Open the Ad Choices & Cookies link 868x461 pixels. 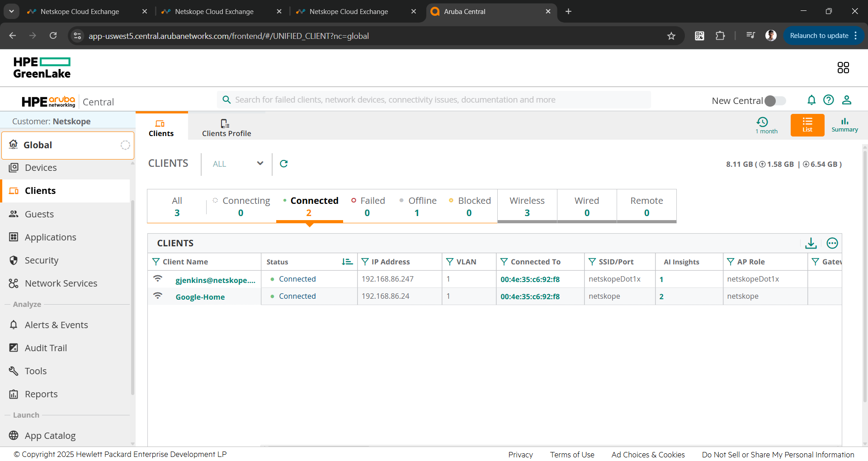(648, 455)
